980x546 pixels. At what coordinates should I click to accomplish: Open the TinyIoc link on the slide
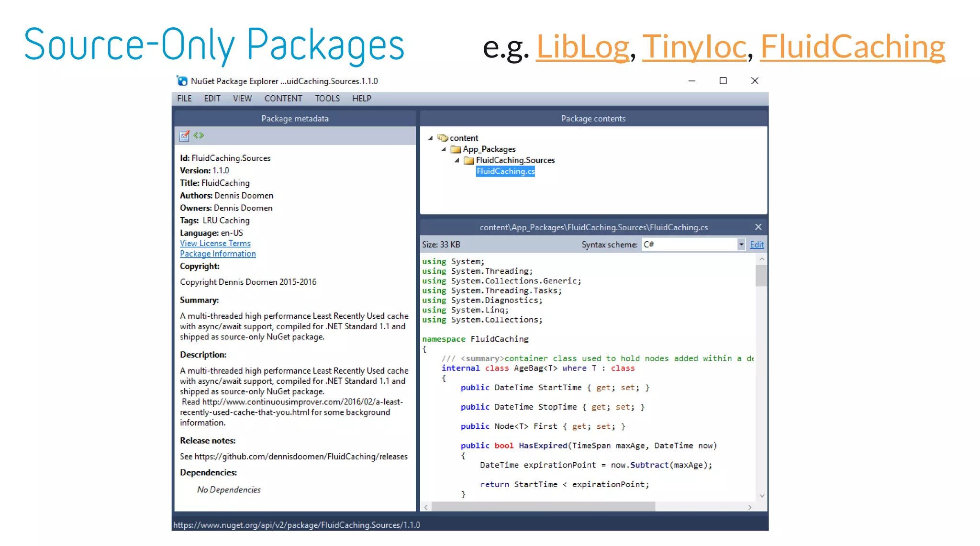[694, 46]
